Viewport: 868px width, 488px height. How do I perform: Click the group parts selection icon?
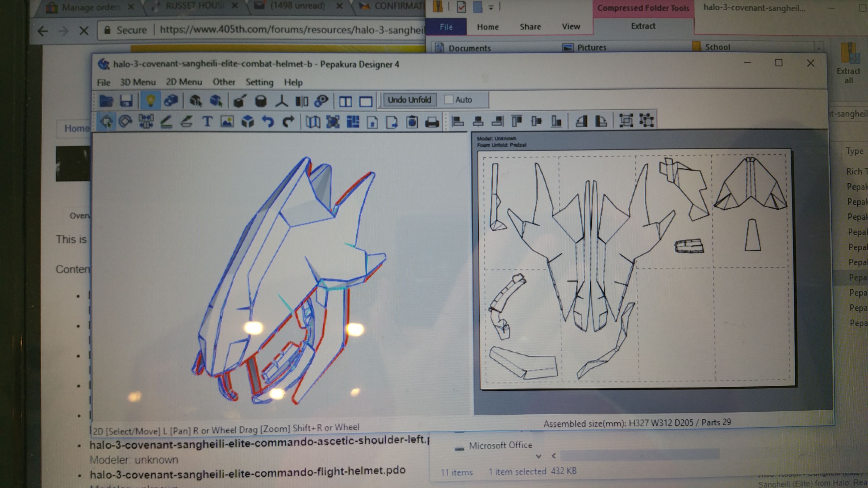point(626,121)
